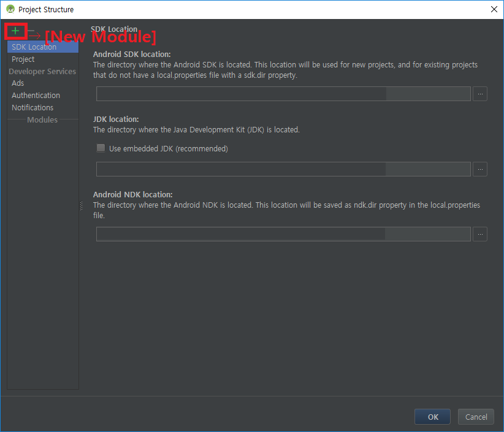Viewport: 504px width, 432px height.
Task: Open Notifications in the sidebar
Action: 43,108
